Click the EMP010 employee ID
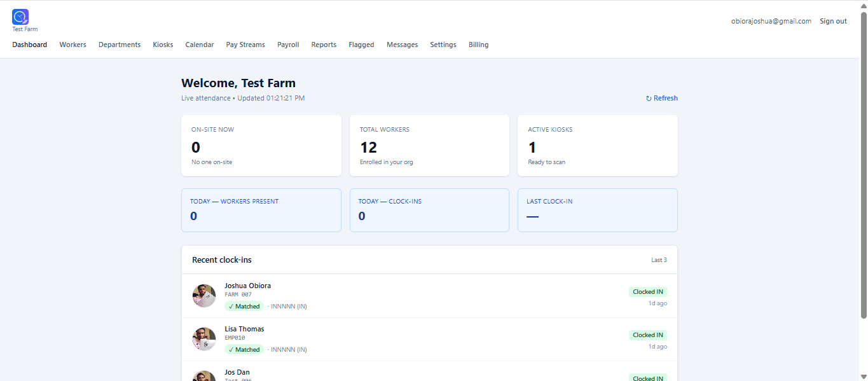The width and height of the screenshot is (868, 381). [235, 338]
